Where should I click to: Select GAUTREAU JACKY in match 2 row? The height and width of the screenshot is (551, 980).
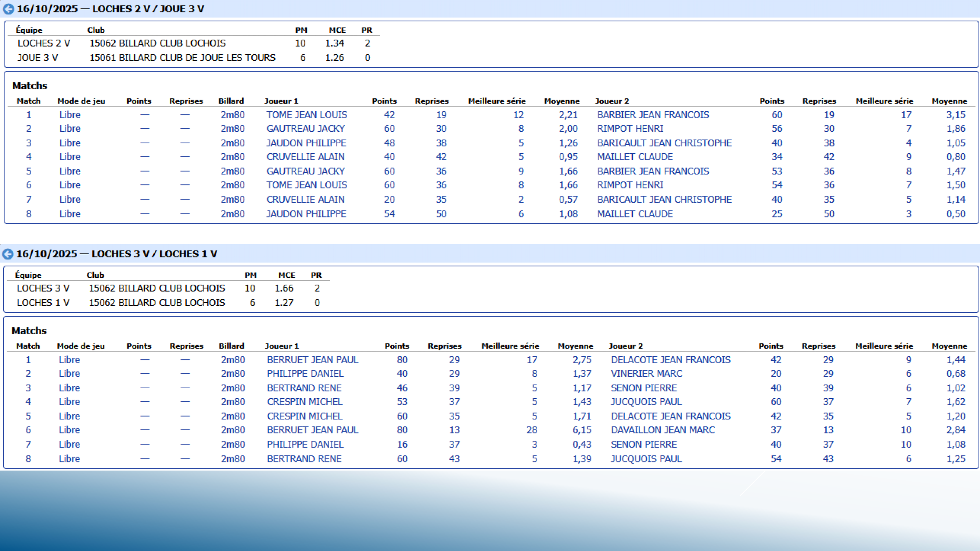click(x=305, y=129)
